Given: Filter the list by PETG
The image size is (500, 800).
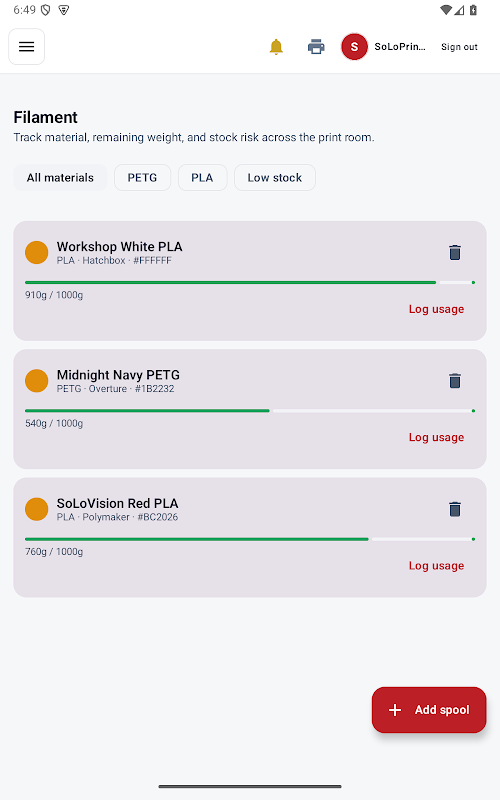Looking at the screenshot, I should (x=142, y=178).
